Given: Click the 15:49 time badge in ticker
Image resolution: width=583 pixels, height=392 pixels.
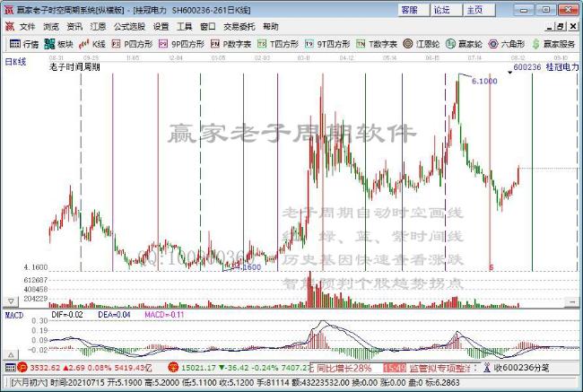Looking at the screenshot, I should [x=395, y=368].
